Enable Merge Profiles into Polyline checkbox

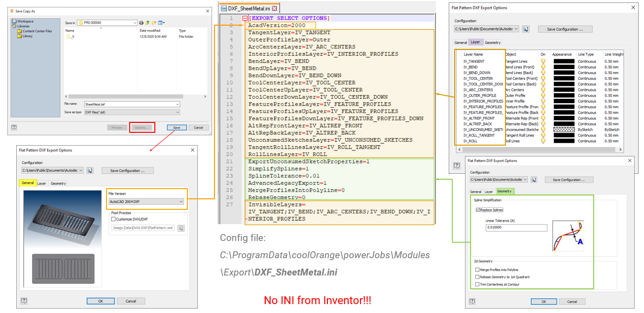coord(477,270)
